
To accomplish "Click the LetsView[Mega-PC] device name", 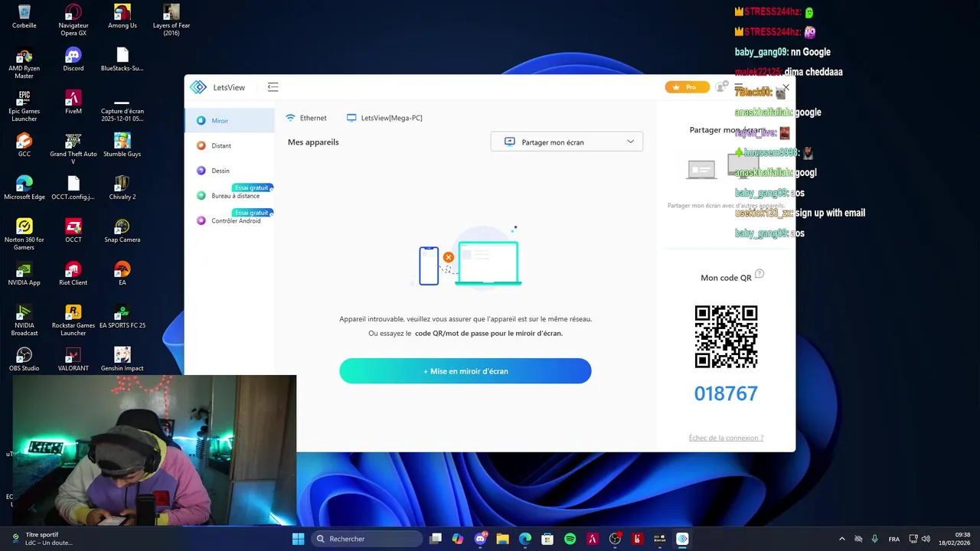I will pos(384,118).
